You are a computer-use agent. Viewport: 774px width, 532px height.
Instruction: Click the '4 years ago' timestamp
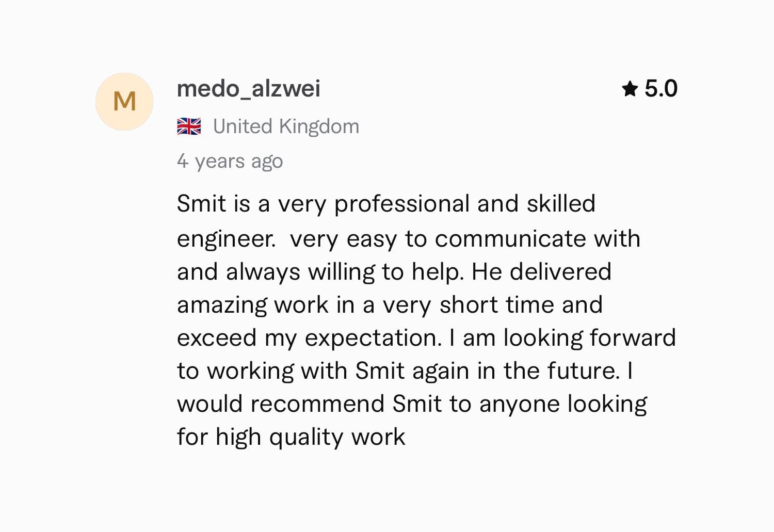230,162
